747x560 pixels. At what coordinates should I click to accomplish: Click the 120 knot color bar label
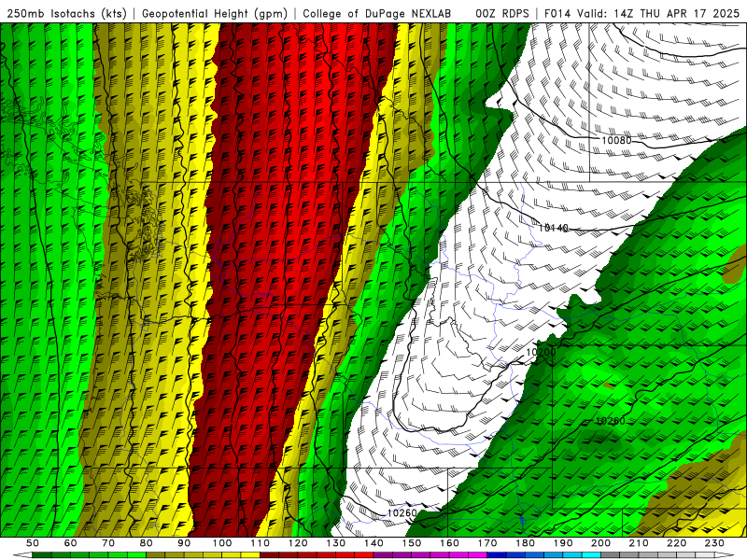click(x=298, y=543)
